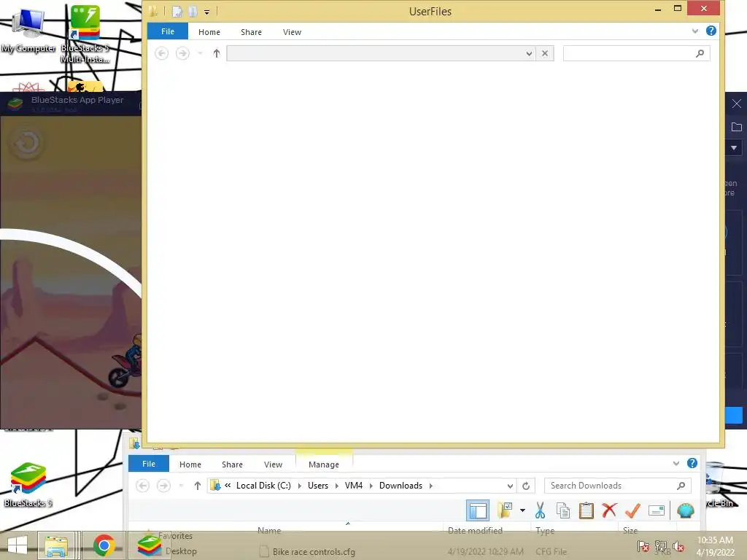Image resolution: width=747 pixels, height=560 pixels.
Task: Open Windows Start button
Action: coord(18,545)
